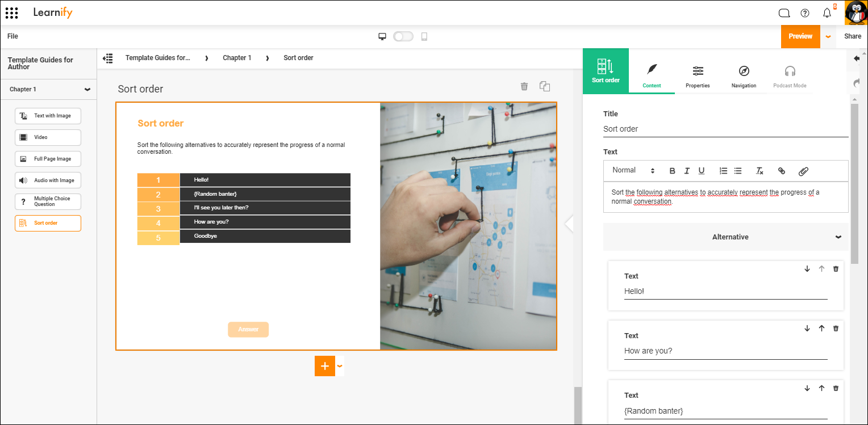Viewport: 868px width, 425px height.
Task: Add a Multiple Choice Question block
Action: point(48,201)
